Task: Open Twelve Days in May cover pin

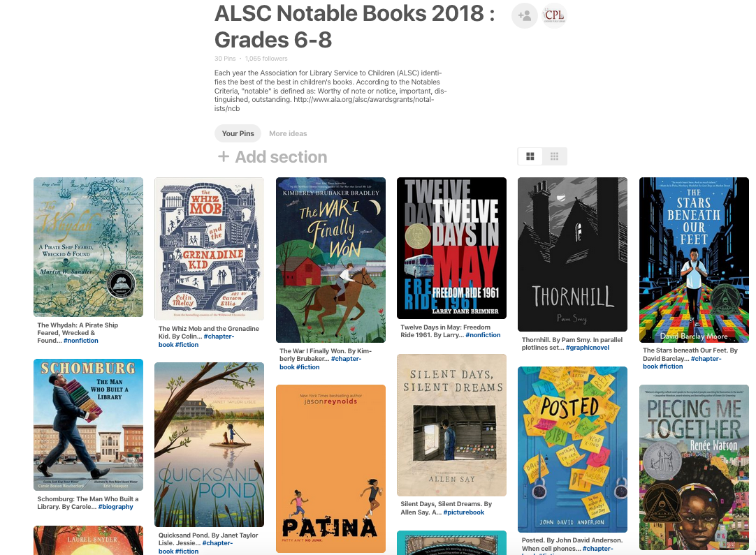Action: [452, 248]
